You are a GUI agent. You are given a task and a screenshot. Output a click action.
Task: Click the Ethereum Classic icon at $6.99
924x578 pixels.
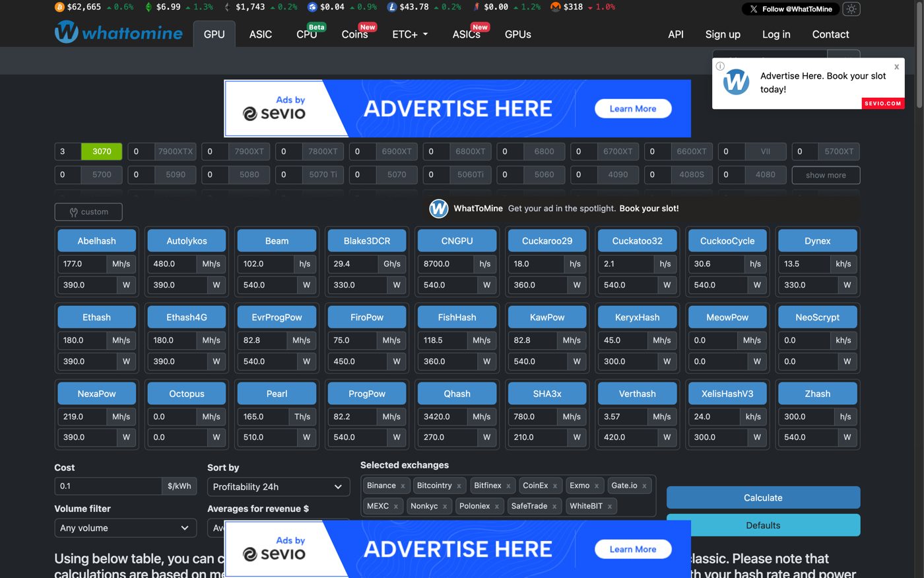coord(148,7)
